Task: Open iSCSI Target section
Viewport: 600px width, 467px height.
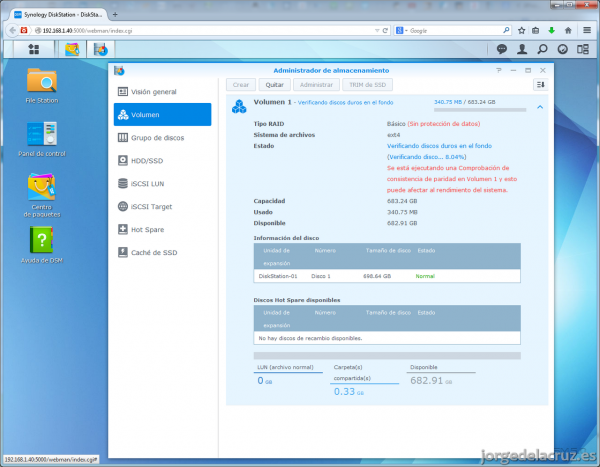Action: tap(162, 206)
